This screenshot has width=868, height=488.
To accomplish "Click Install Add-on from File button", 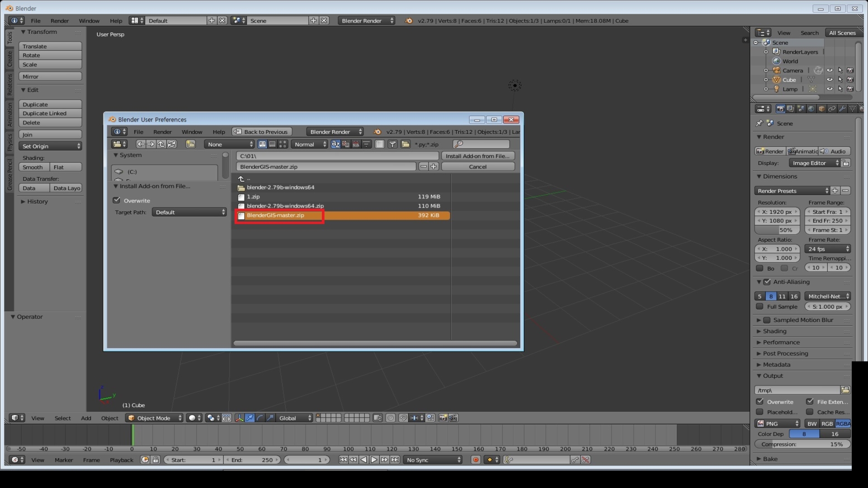I will (478, 156).
